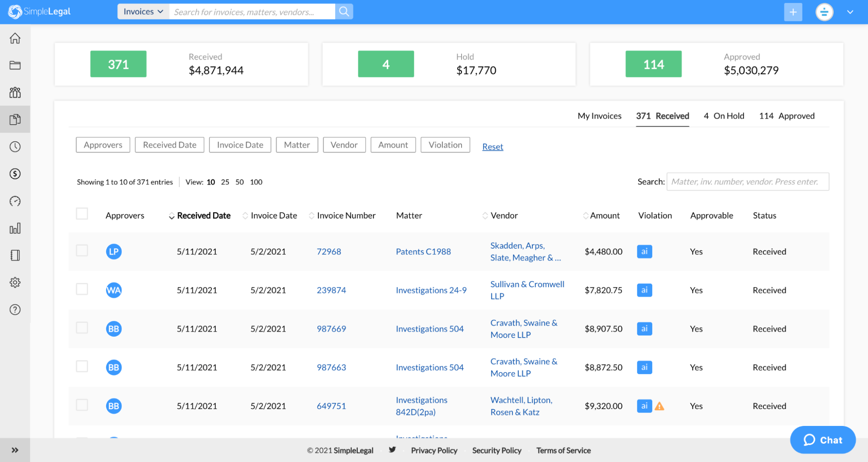Open the Invoices documents icon in sidebar
This screenshot has width=868, height=462.
click(x=15, y=120)
